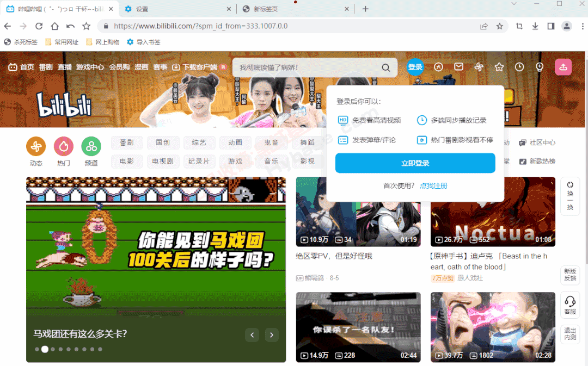Open the 直播 header nav item
This screenshot has width=588, height=366.
coord(64,67)
